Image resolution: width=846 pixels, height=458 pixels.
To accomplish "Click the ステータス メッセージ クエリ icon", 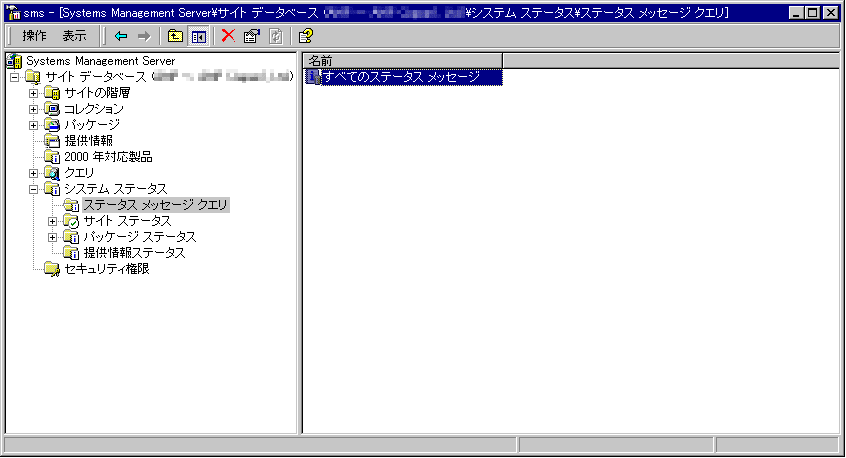I will click(71, 205).
